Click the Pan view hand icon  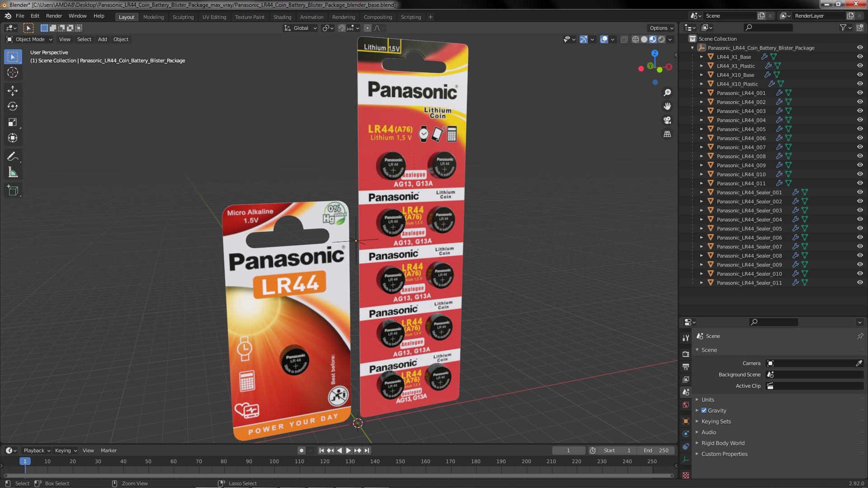[x=667, y=106]
